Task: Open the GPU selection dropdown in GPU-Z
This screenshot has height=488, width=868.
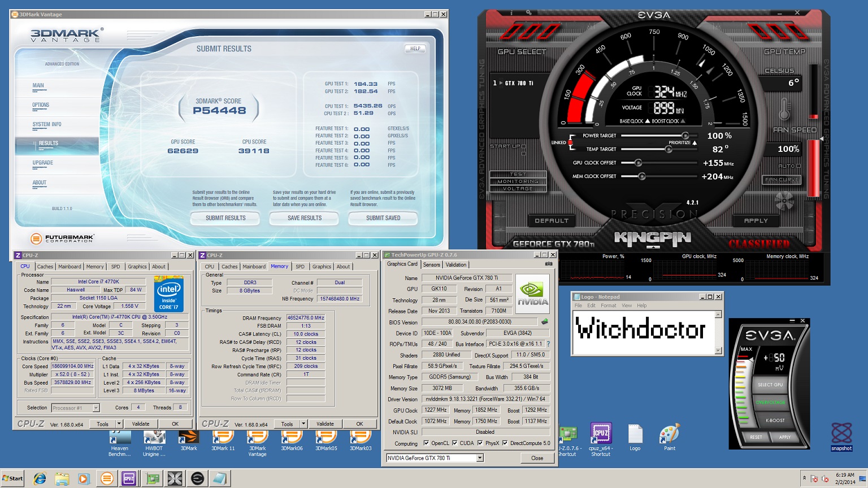Action: (x=480, y=458)
